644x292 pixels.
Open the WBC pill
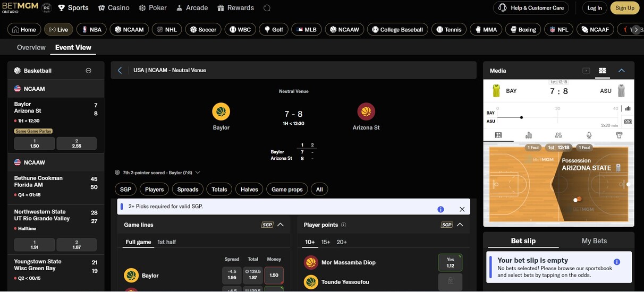240,30
